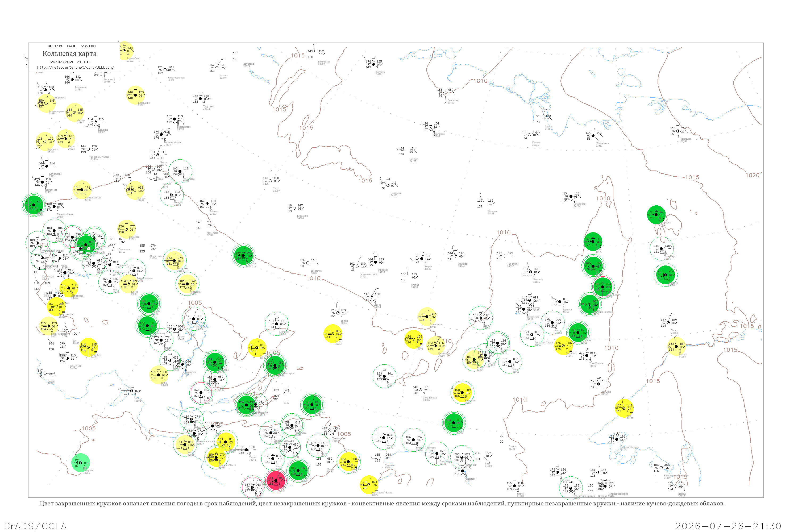Click the "Чернышевский" station name
The width and height of the screenshot is (798, 532).
point(368,274)
